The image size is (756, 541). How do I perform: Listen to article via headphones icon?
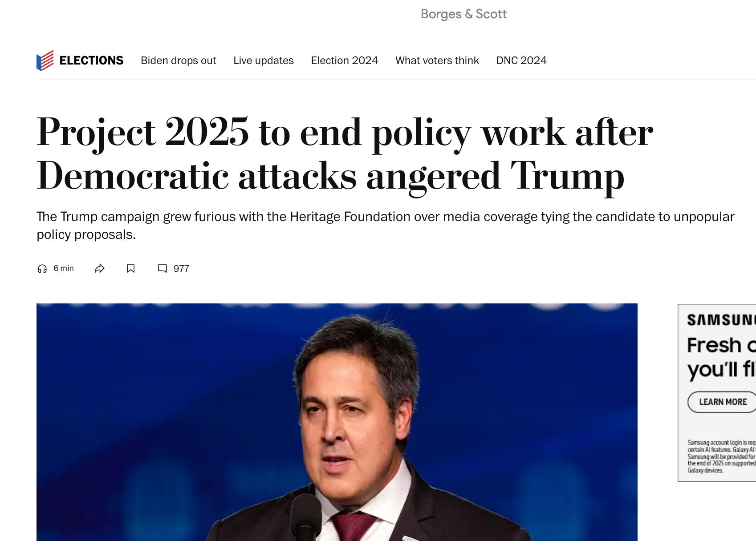coord(42,269)
